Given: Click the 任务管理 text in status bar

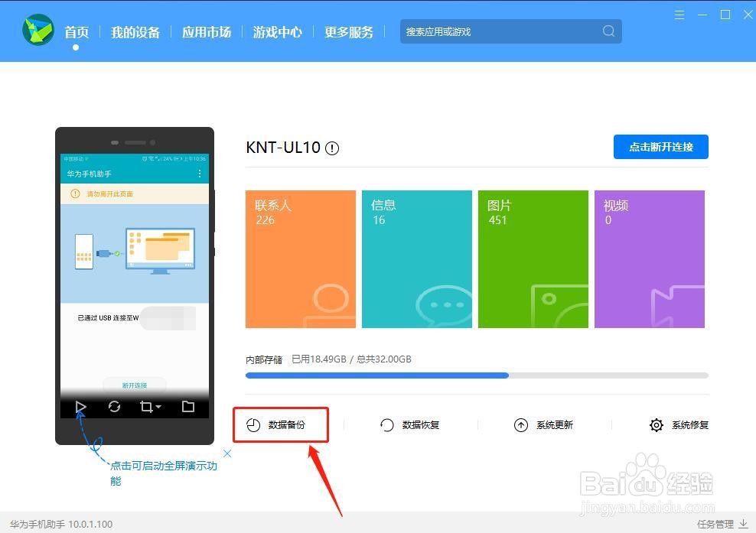Looking at the screenshot, I should tap(715, 524).
